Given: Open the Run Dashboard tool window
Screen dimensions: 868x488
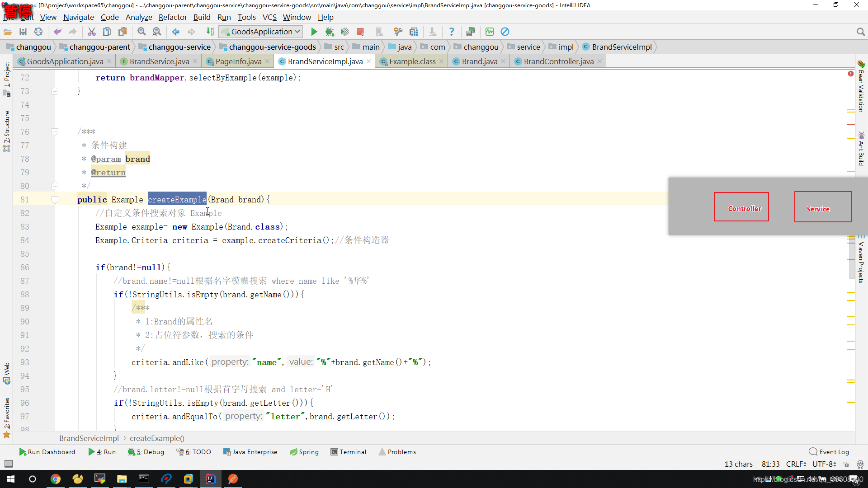Looking at the screenshot, I should coord(47,452).
